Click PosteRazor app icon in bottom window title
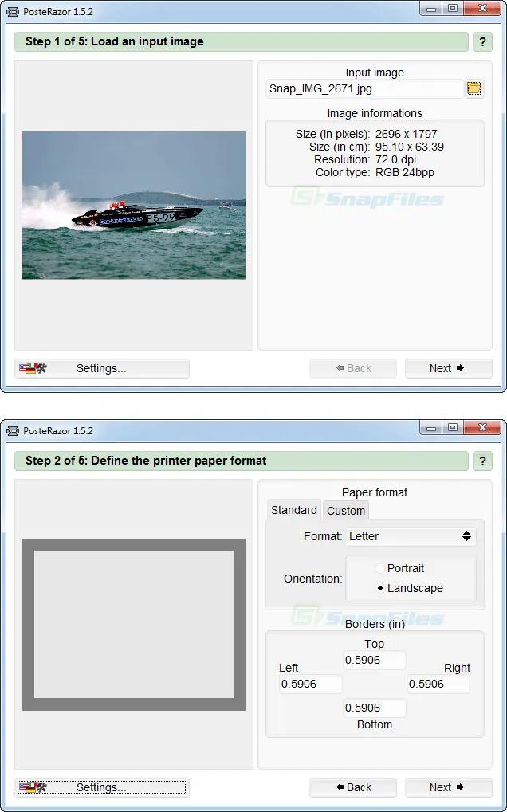507x812 pixels. click(x=14, y=431)
